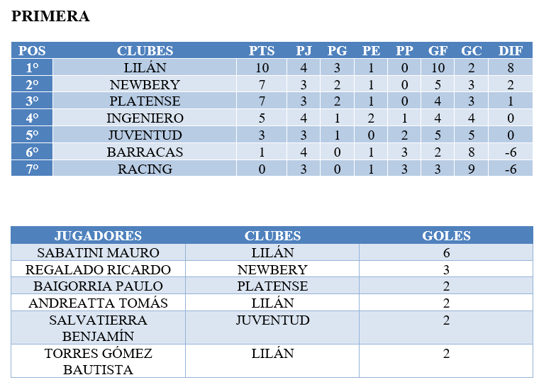The height and width of the screenshot is (392, 556).
Task: Click the LILÁN club cell in standings
Action: tap(145, 67)
